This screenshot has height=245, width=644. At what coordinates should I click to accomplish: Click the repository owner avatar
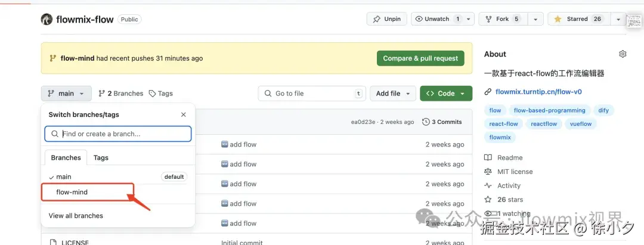tap(47, 19)
